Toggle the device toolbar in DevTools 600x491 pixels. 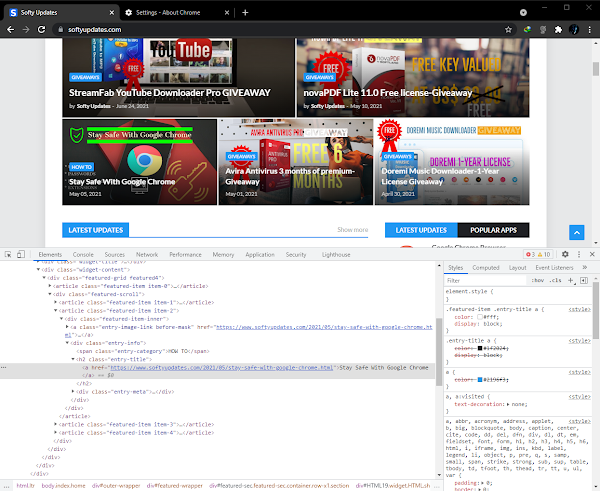point(21,254)
